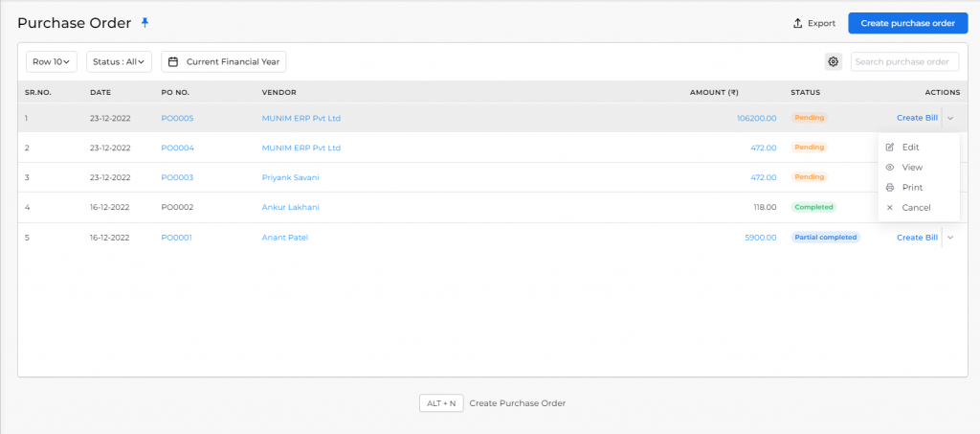The height and width of the screenshot is (434, 980).
Task: Open vendor Priyank Savani link
Action: (x=291, y=177)
